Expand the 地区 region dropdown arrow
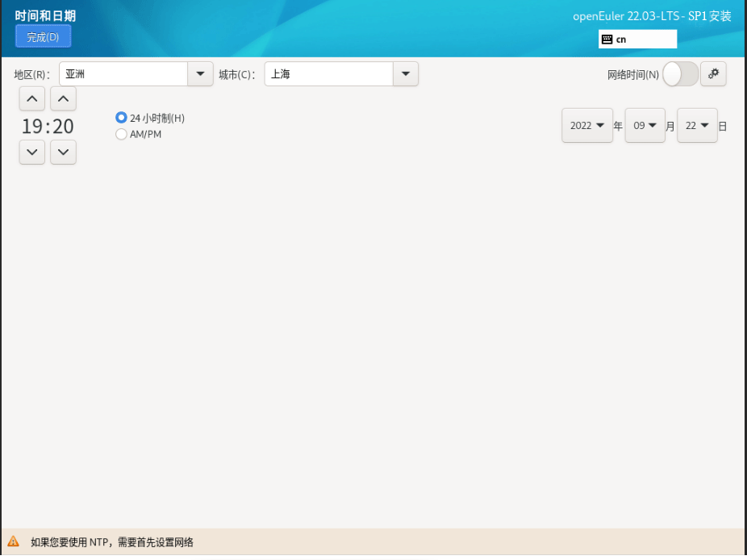Screen dimensions: 747x560 tap(200, 74)
